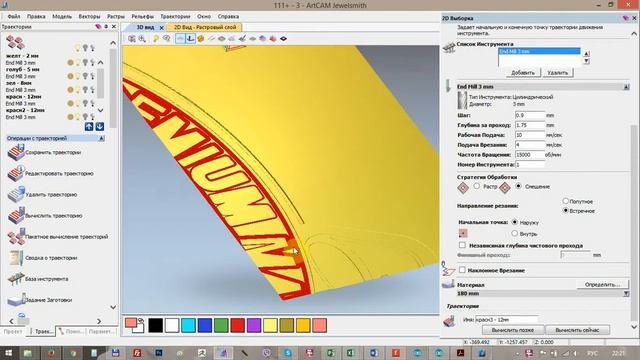Click the start point selector icon
The width and height of the screenshot is (640, 360).
(463, 233)
